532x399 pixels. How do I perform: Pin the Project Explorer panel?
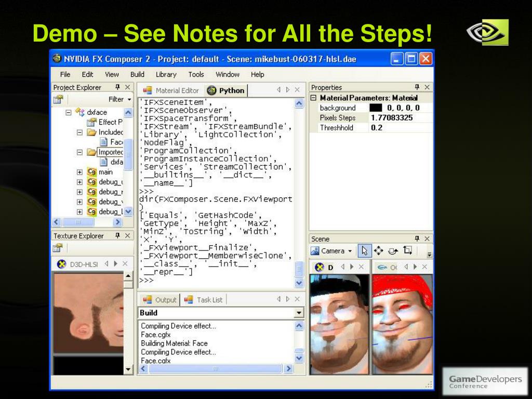click(117, 87)
